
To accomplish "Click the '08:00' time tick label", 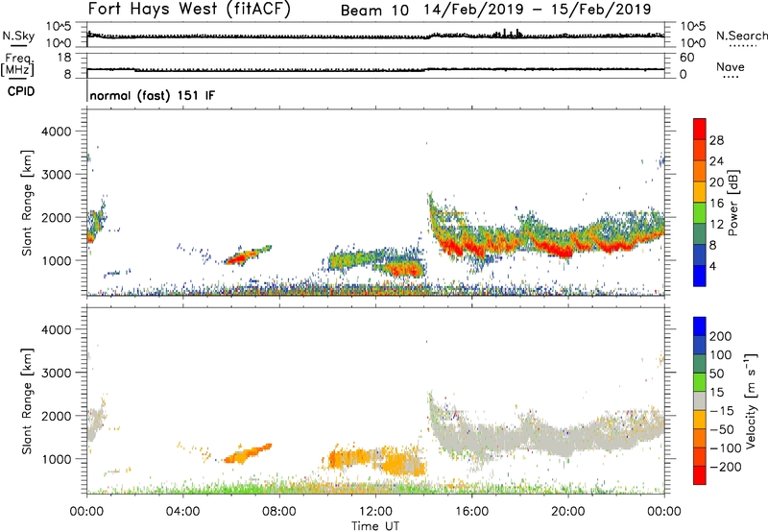I will click(x=279, y=512).
